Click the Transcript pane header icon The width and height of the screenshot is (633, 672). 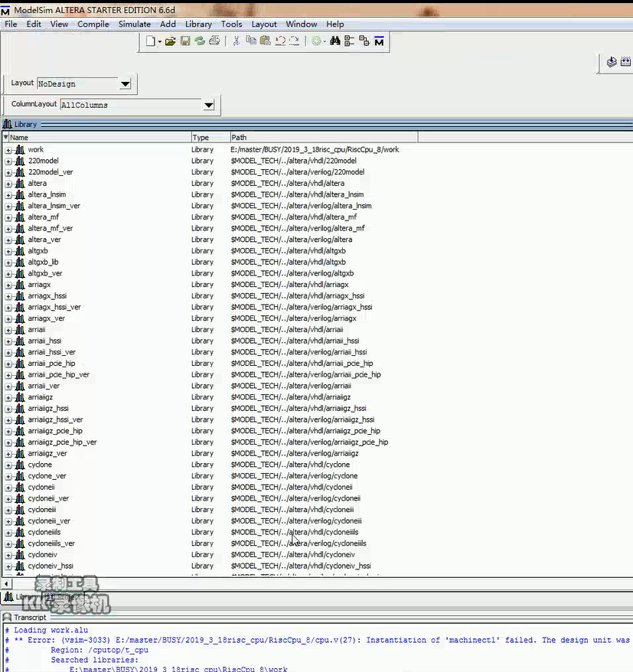coord(7,617)
